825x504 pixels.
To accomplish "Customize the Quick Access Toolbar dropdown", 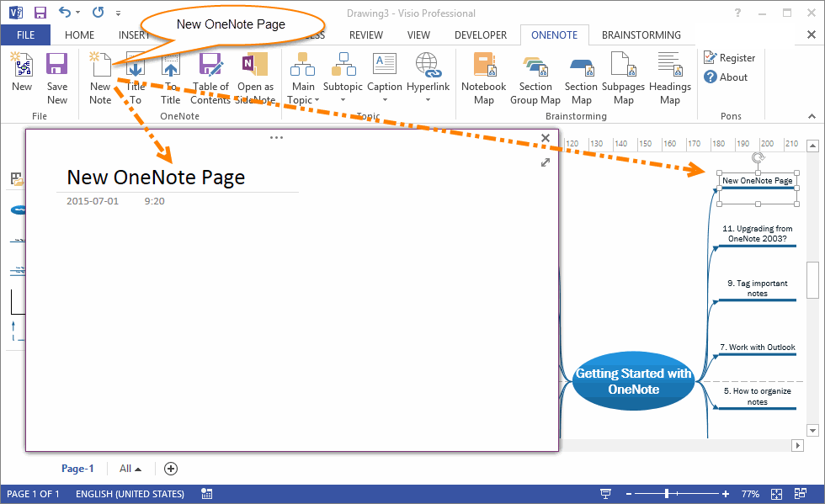I will (119, 13).
